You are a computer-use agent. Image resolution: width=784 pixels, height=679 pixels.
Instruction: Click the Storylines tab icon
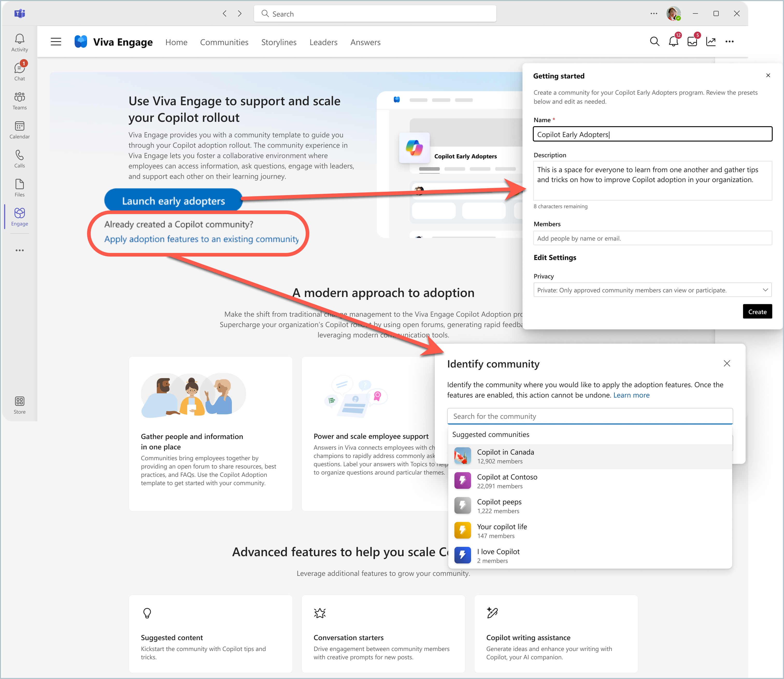[x=279, y=41]
